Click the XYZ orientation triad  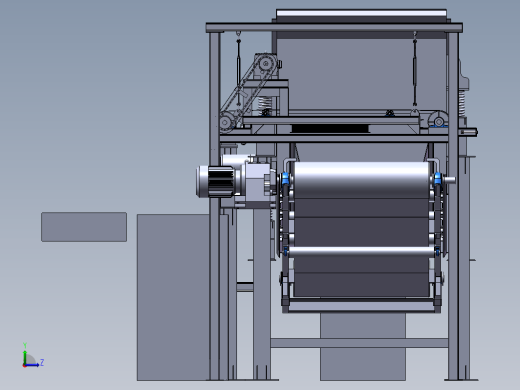tap(32, 356)
